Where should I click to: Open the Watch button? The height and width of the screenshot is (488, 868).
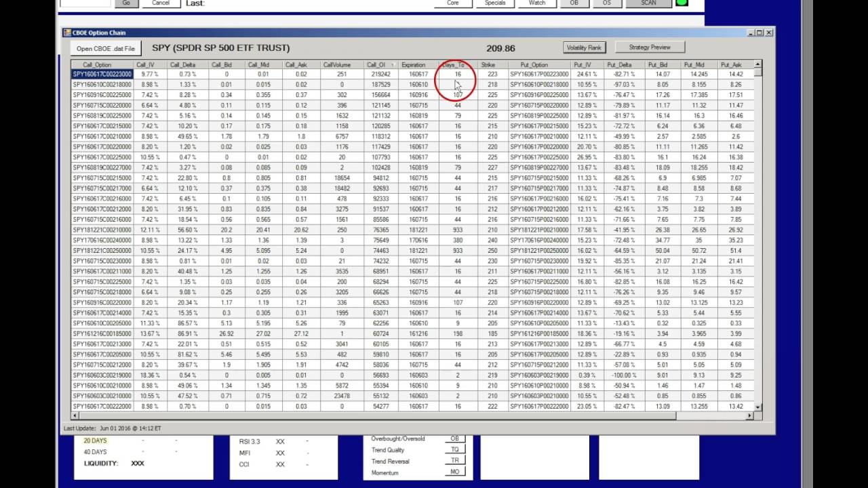pos(537,3)
